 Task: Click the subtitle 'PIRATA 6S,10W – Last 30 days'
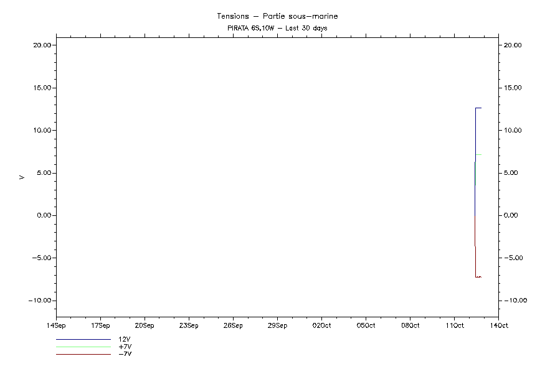pos(277,28)
